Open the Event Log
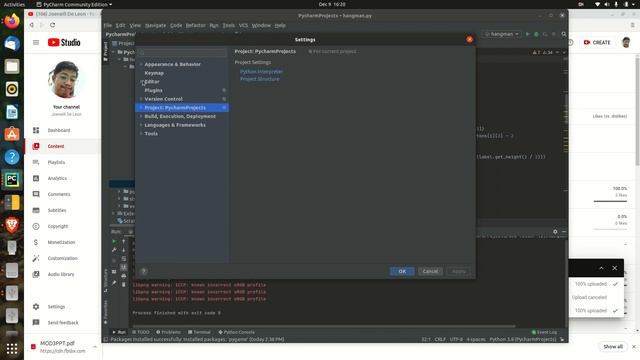This screenshot has height=360, width=640. click(544, 332)
